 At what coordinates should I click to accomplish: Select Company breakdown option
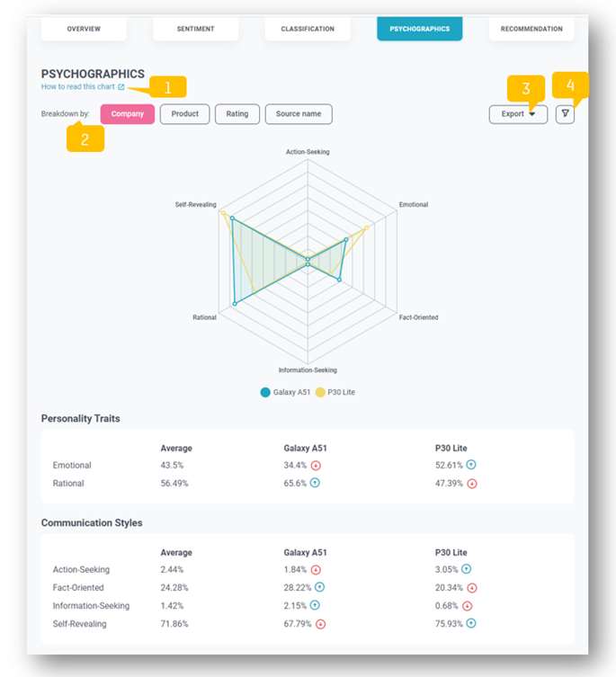point(128,114)
